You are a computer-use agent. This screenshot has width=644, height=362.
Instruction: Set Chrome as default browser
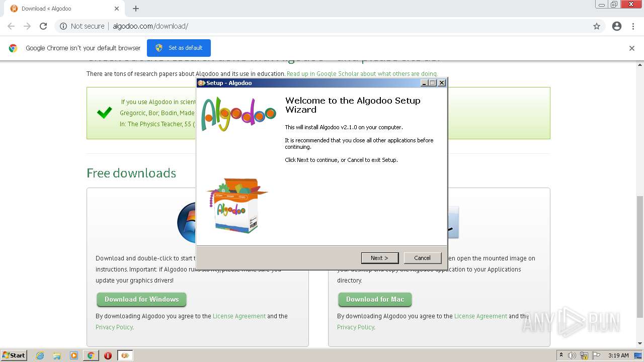[x=179, y=48]
